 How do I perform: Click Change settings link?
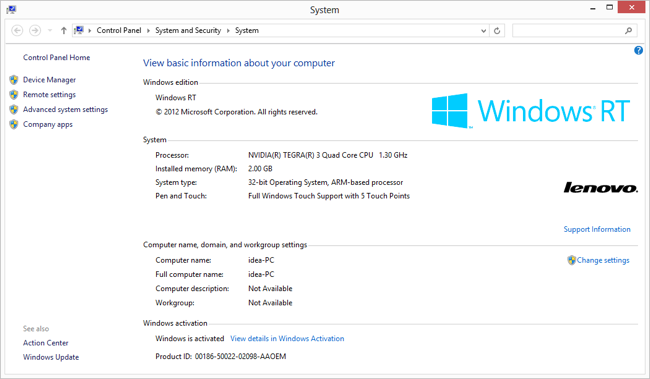coord(603,260)
